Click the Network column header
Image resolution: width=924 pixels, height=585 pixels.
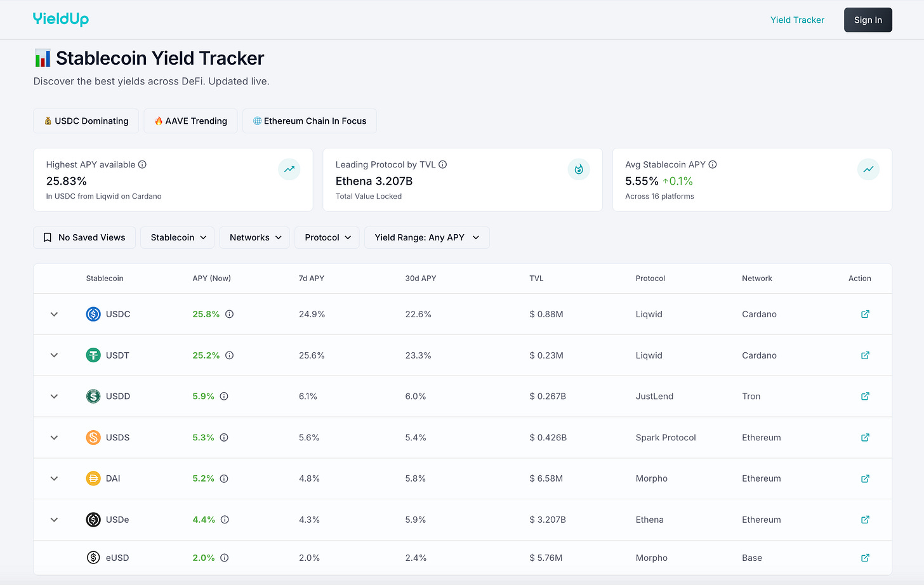pyautogui.click(x=757, y=279)
